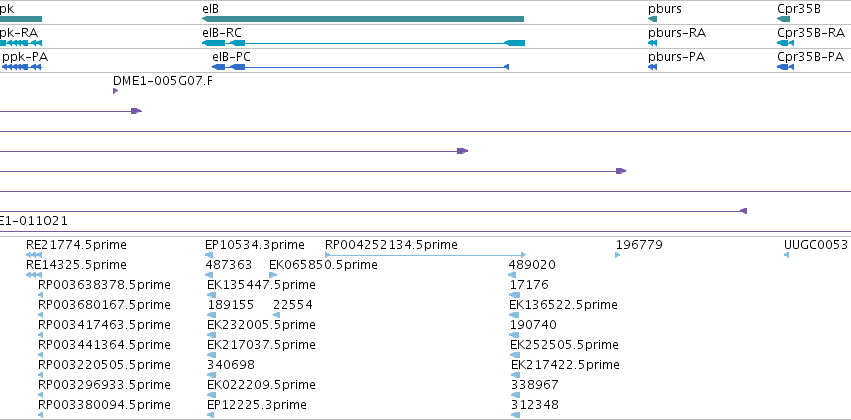Click the EK217422.5prime feature arrow

[x=516, y=375]
